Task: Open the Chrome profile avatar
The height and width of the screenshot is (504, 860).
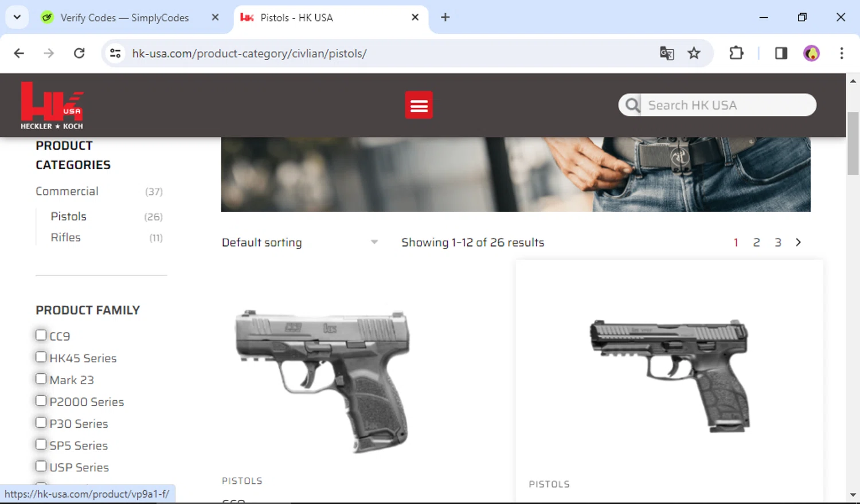Action: [x=811, y=53]
